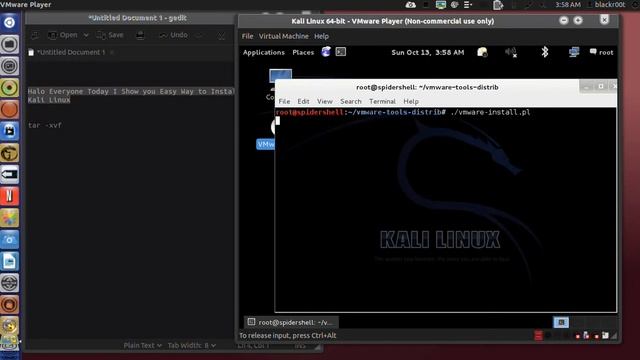
Task: Open the LibreOffice Writer document icon in launcher
Action: coord(9,261)
